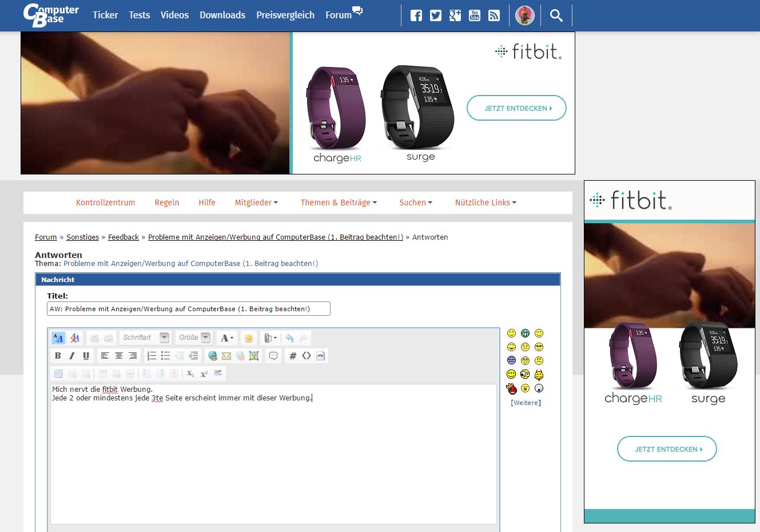The width and height of the screenshot is (760, 532).
Task: Insert a hyperlink with globe icon
Action: [x=213, y=356]
